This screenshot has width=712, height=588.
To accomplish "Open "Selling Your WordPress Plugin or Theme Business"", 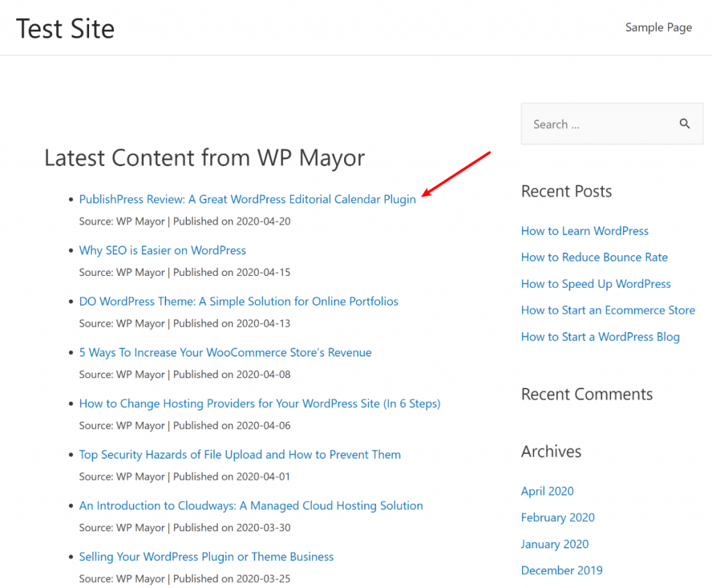I will coord(206,557).
